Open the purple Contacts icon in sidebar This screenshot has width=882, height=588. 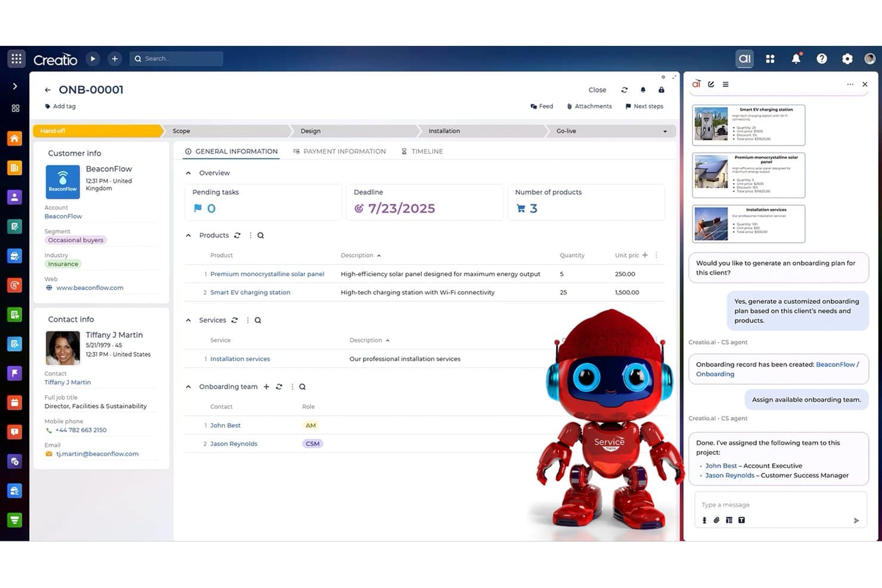click(x=15, y=197)
